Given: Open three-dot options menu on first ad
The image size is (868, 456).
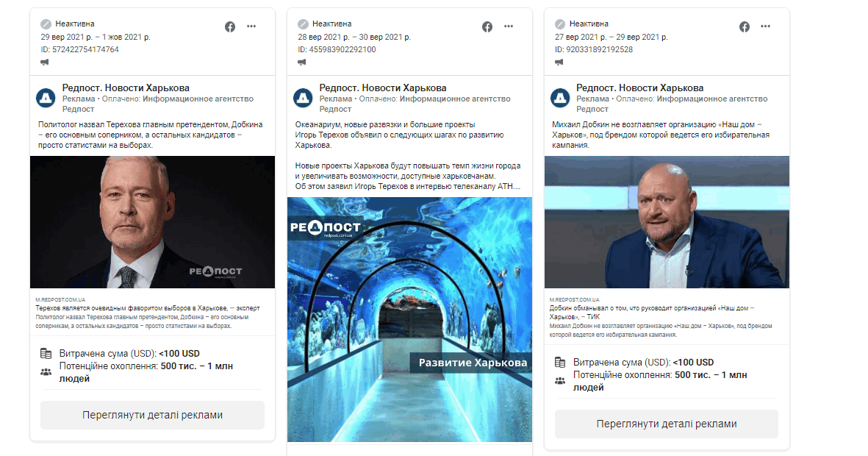Looking at the screenshot, I should 251,26.
